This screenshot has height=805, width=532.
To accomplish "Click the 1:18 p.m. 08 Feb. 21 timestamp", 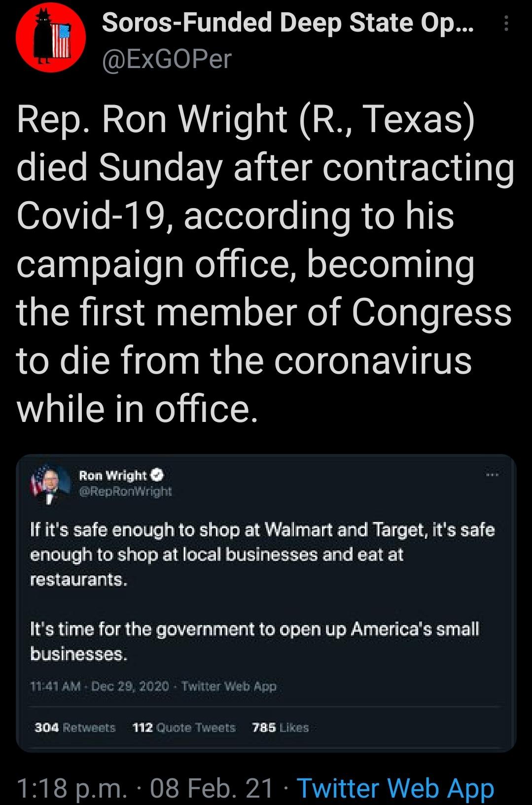I will click(144, 787).
